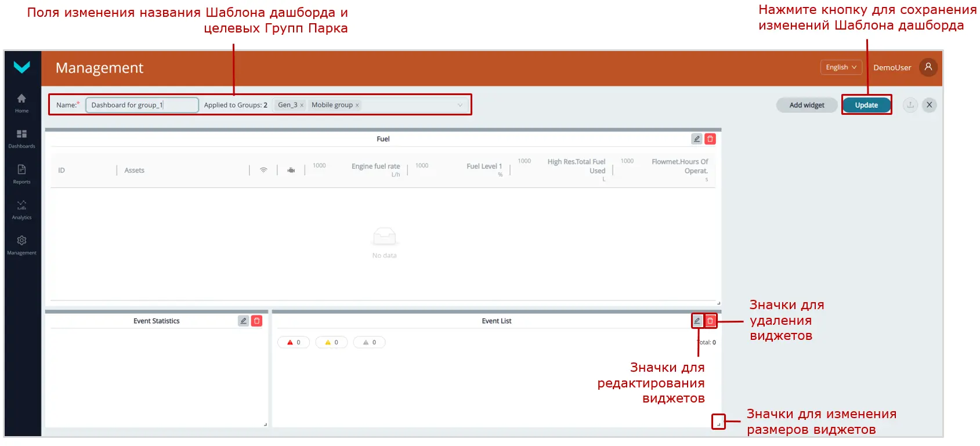Open the Home sidebar section
The image size is (980, 446).
tap(21, 103)
